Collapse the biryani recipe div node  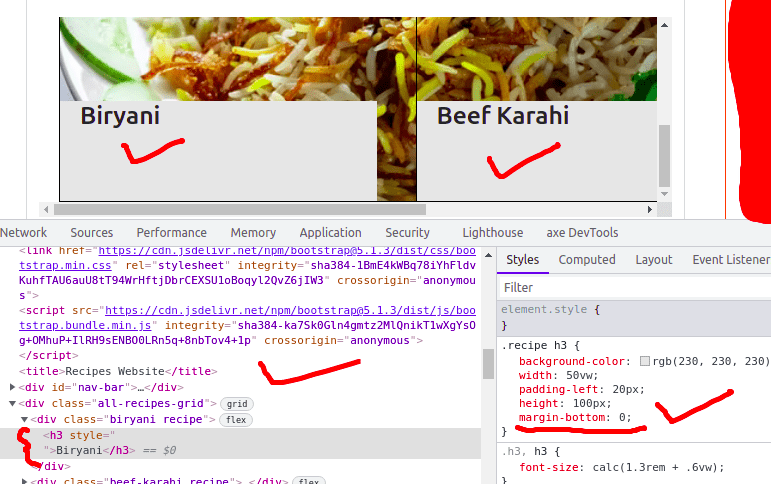pos(24,420)
